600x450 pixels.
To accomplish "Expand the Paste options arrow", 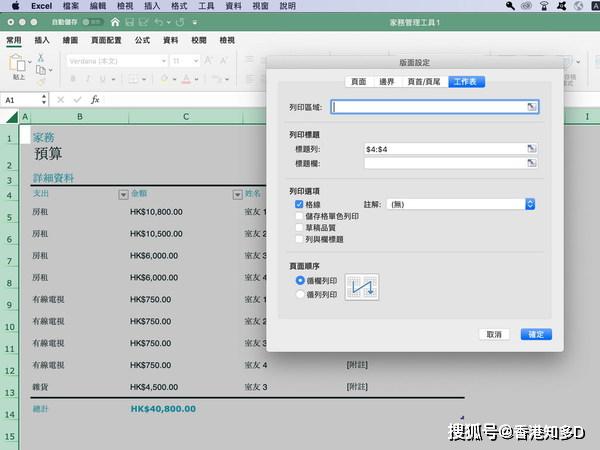I will pyautogui.click(x=29, y=62).
